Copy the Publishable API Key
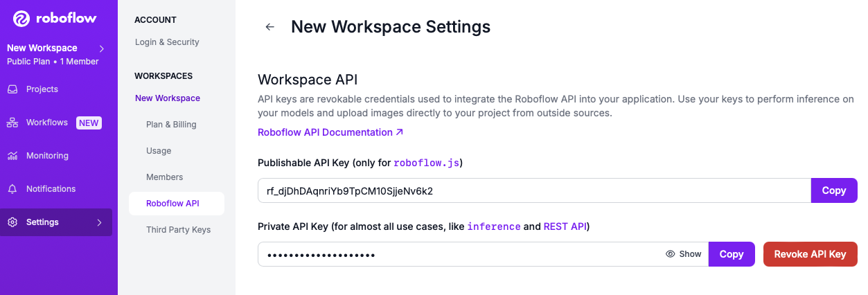 (834, 190)
